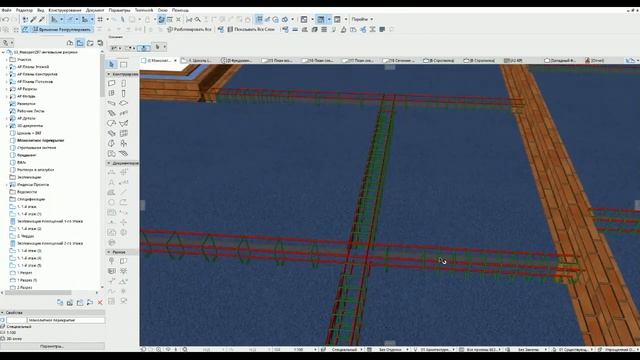
Task: Select the Спецификации folder in the navigator
Action: coord(31,200)
